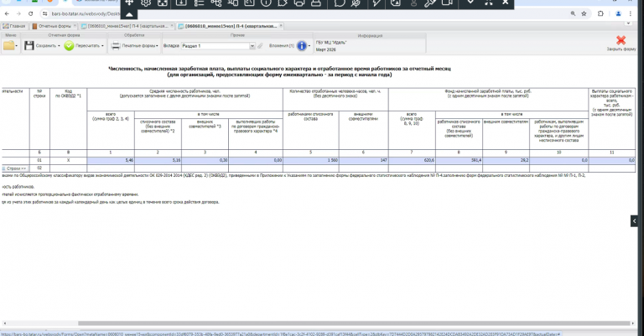Select the cell with value 620,6
644x336 pixels.
[412, 160]
